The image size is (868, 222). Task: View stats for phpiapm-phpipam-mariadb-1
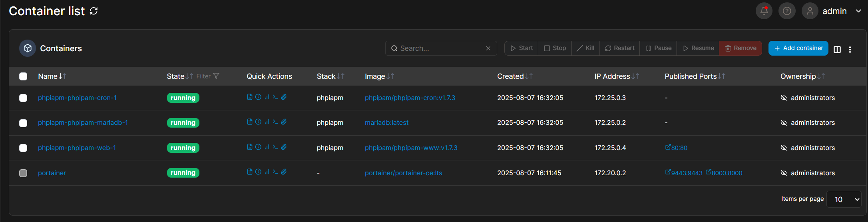(x=267, y=122)
